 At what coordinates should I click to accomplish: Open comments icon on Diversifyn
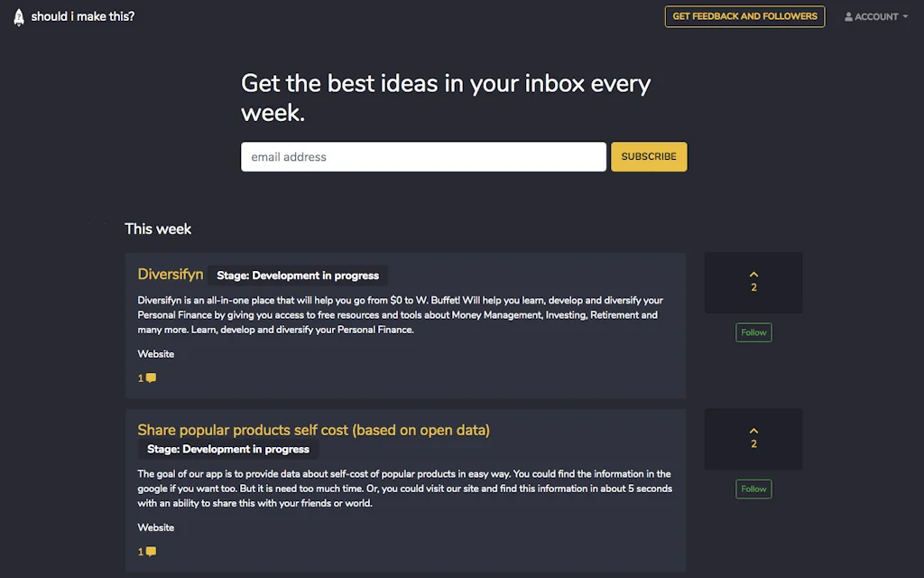pos(151,378)
